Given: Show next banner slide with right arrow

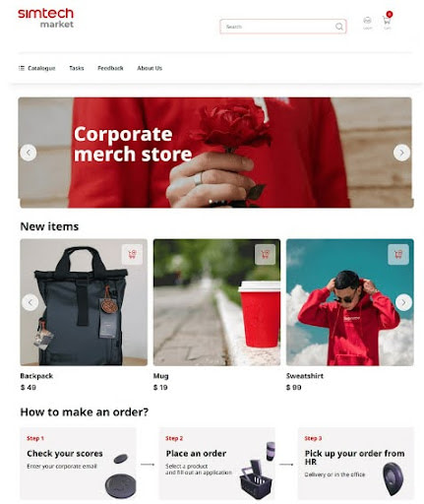Looking at the screenshot, I should [x=401, y=153].
